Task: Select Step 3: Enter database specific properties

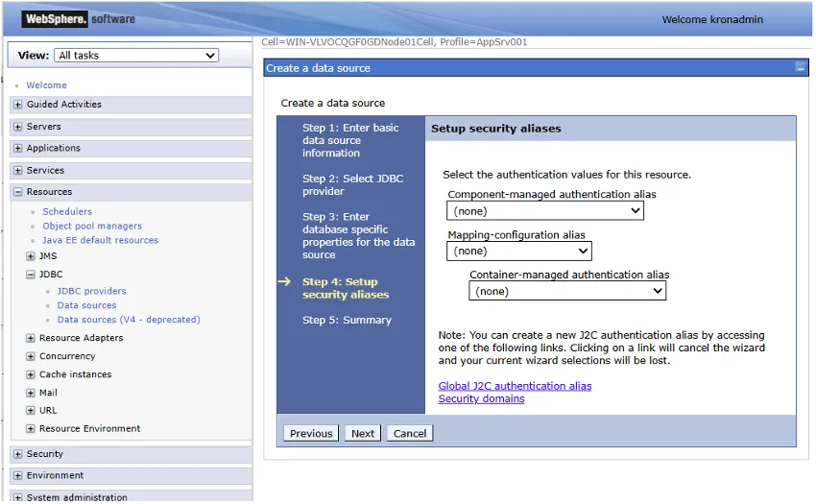Action: point(359,236)
